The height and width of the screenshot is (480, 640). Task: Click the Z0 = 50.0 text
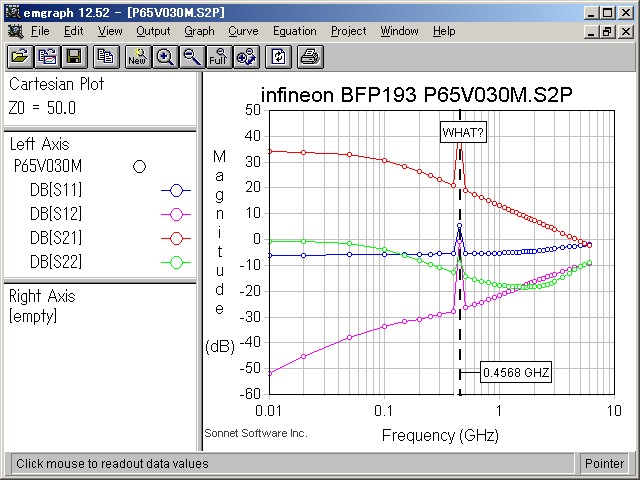point(42,108)
